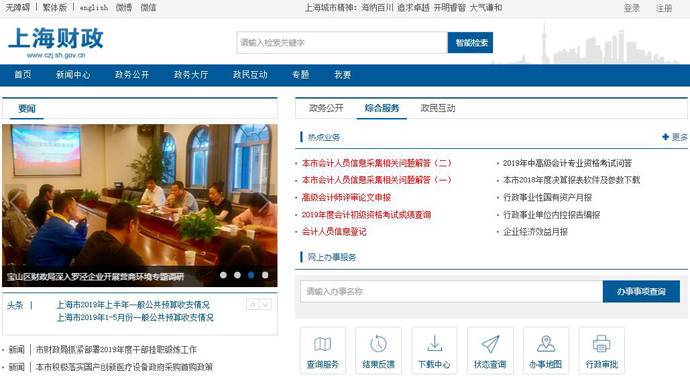Focus the 请输入办事名称 input field

click(451, 291)
